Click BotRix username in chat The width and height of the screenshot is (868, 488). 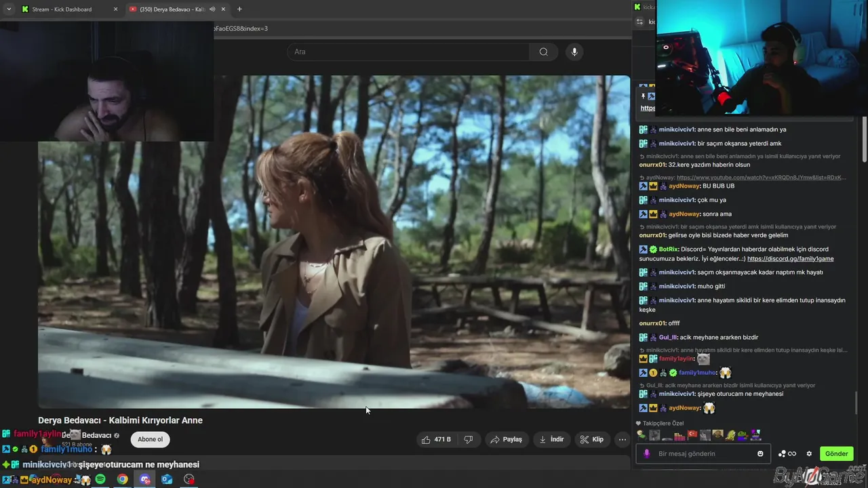point(668,249)
